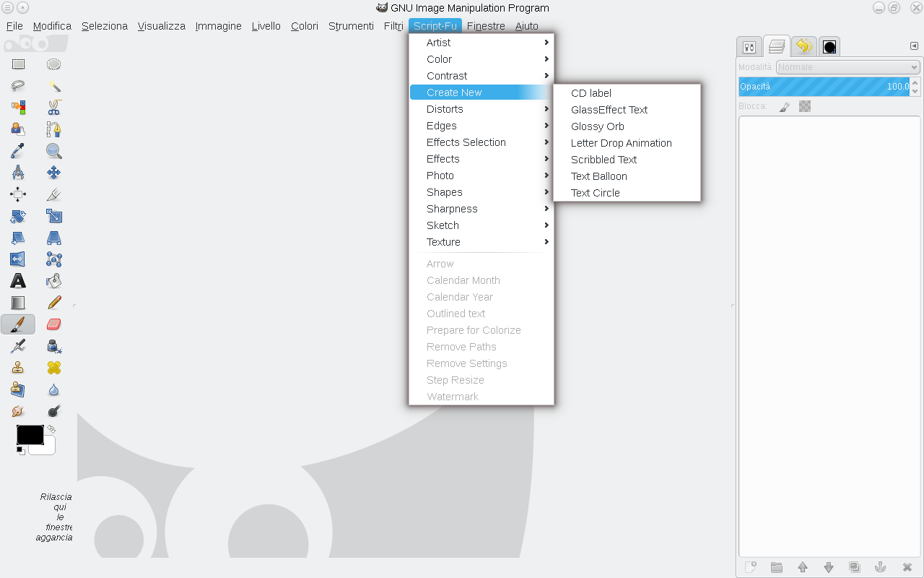Pick the Free Select lasso tool
Viewport: 924px width, 578px height.
coord(18,86)
